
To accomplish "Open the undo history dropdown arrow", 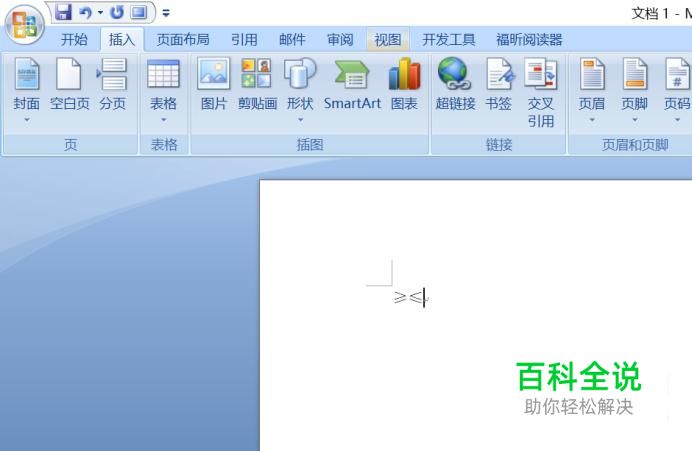I will pyautogui.click(x=101, y=13).
